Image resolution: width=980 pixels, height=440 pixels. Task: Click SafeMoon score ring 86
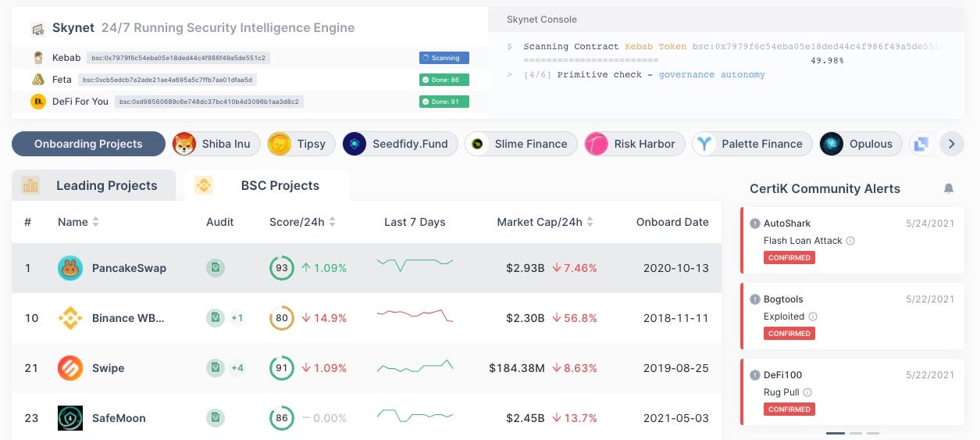[282, 418]
